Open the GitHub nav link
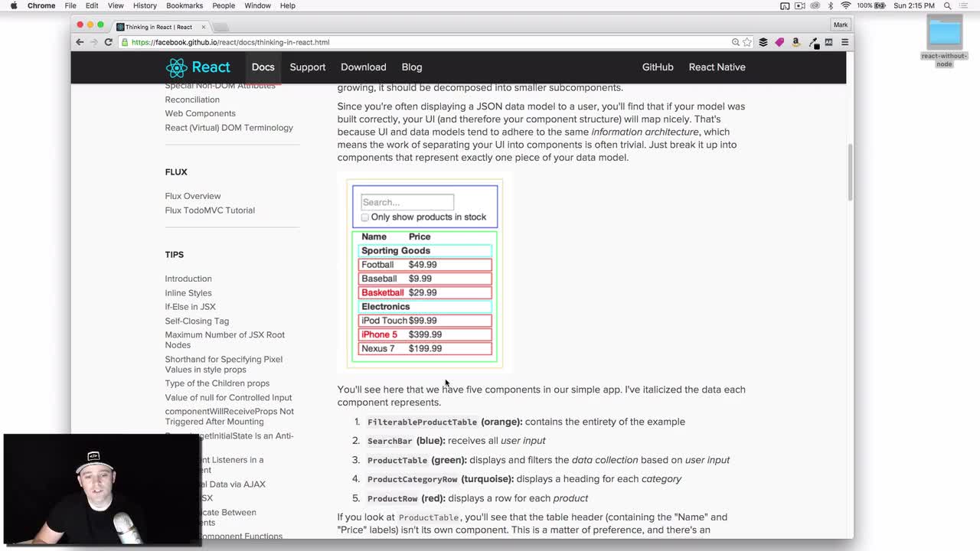This screenshot has height=551, width=980. 658,67
